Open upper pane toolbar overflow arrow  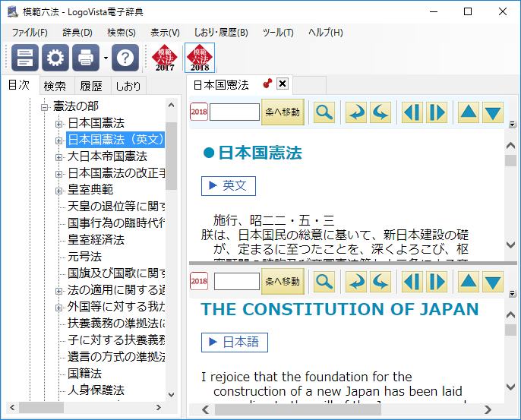pyautogui.click(x=513, y=125)
